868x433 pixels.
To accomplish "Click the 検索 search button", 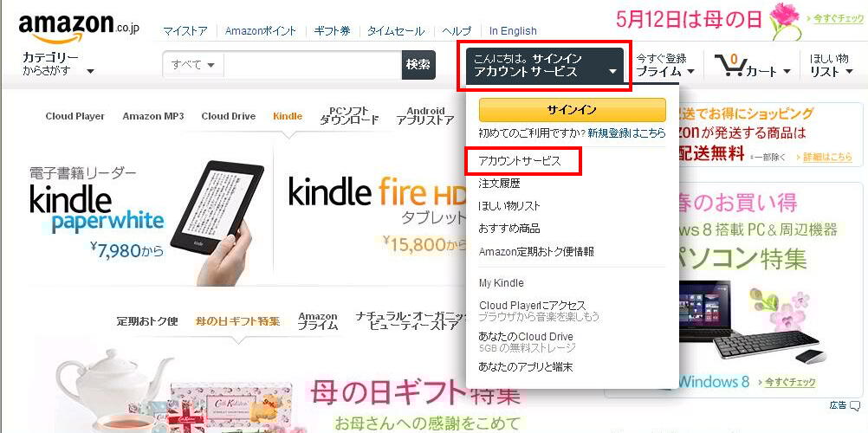I will [x=418, y=65].
